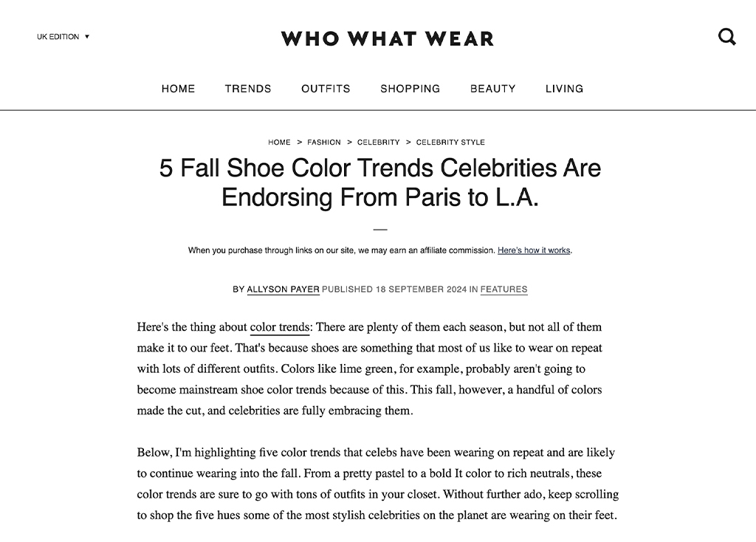Open the Beauty navigation section
Image resolution: width=756 pixels, height=542 pixels.
click(x=492, y=89)
